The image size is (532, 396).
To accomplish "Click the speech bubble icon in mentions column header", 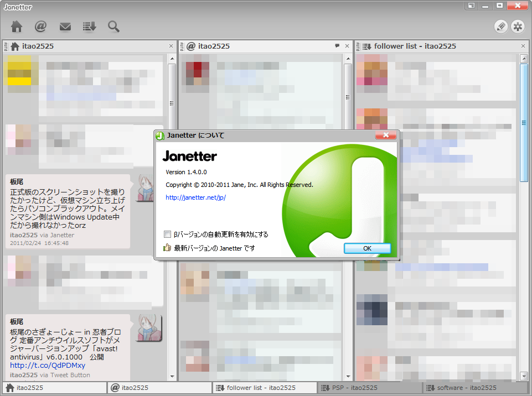I will tap(337, 46).
